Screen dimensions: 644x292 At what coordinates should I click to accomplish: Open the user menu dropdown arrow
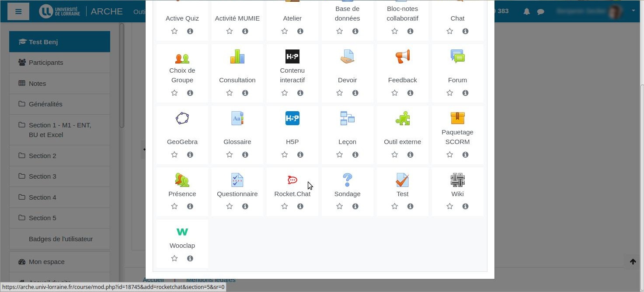pyautogui.click(x=633, y=11)
